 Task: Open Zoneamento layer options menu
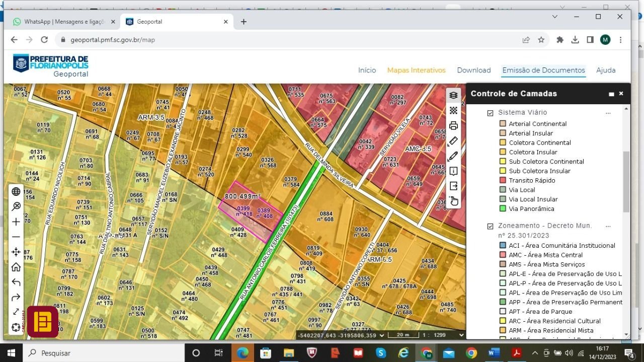point(608,226)
